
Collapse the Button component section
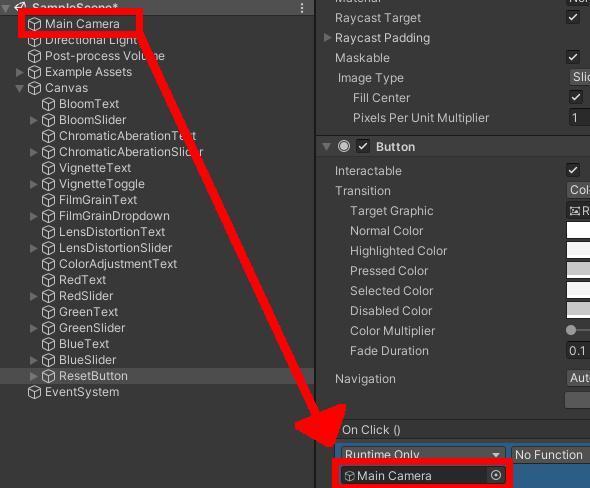coord(326,146)
